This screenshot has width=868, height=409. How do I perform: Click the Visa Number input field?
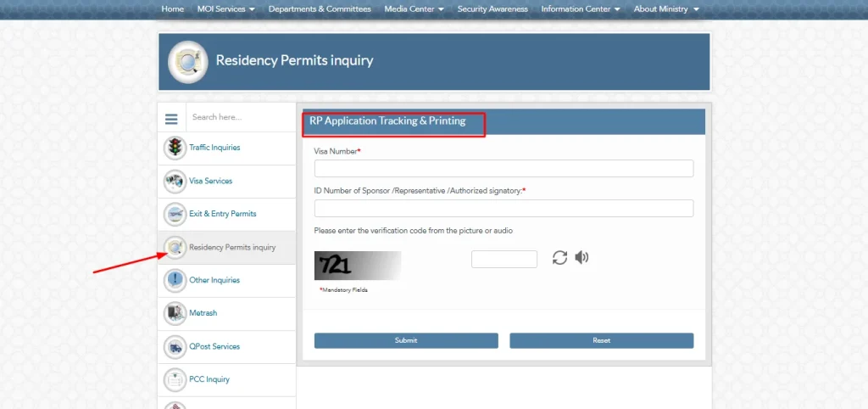pos(504,168)
